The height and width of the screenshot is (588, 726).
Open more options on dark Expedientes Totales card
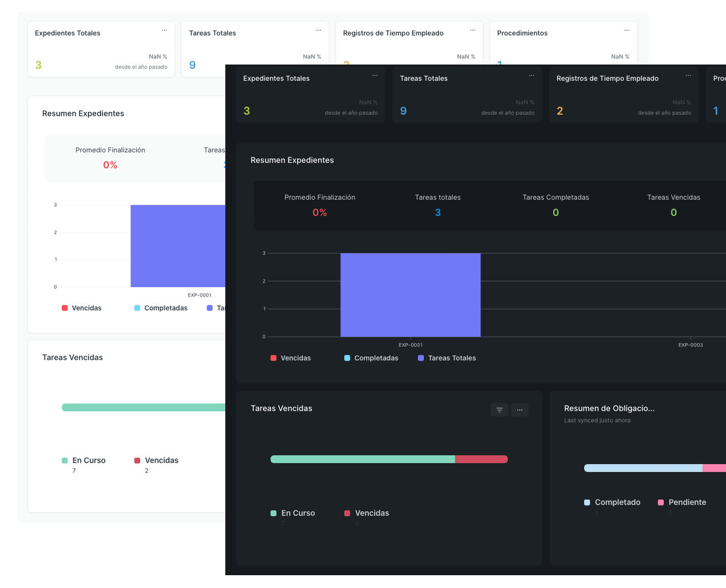pos(375,76)
